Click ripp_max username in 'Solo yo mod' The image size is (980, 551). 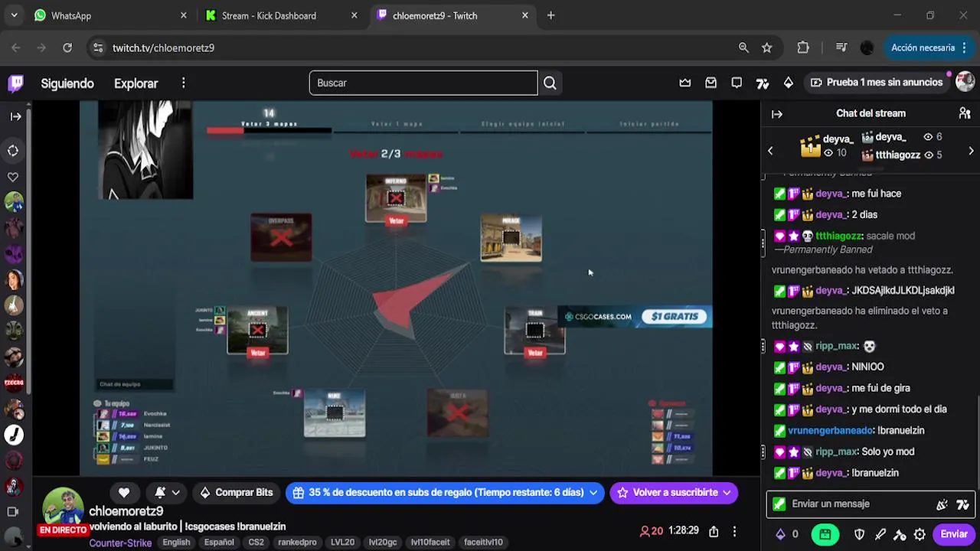click(x=837, y=452)
